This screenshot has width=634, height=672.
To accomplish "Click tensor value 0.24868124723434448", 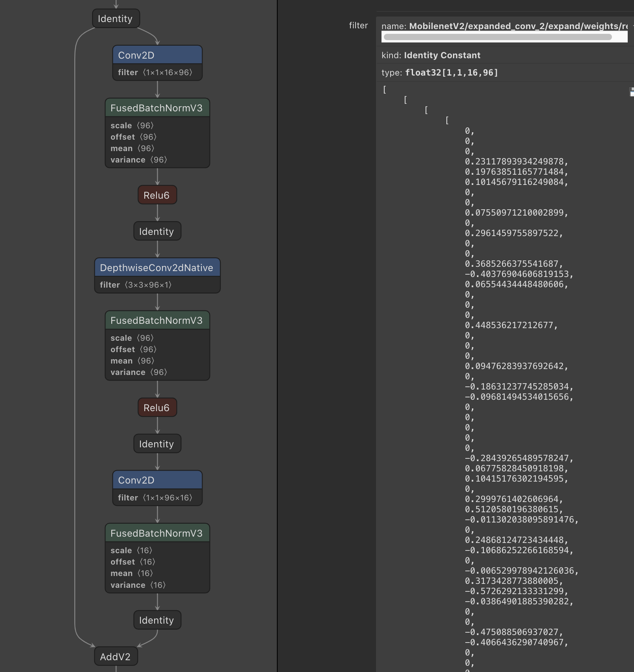I will point(516,540).
